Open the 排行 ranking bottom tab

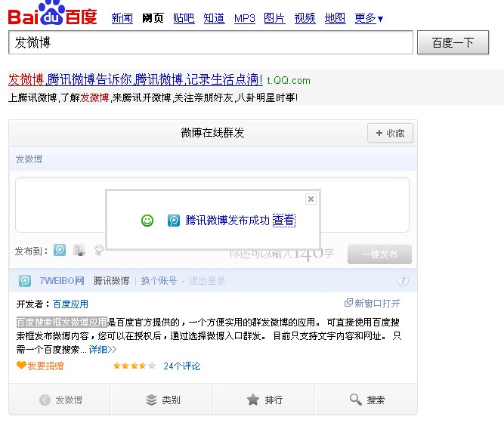264,400
